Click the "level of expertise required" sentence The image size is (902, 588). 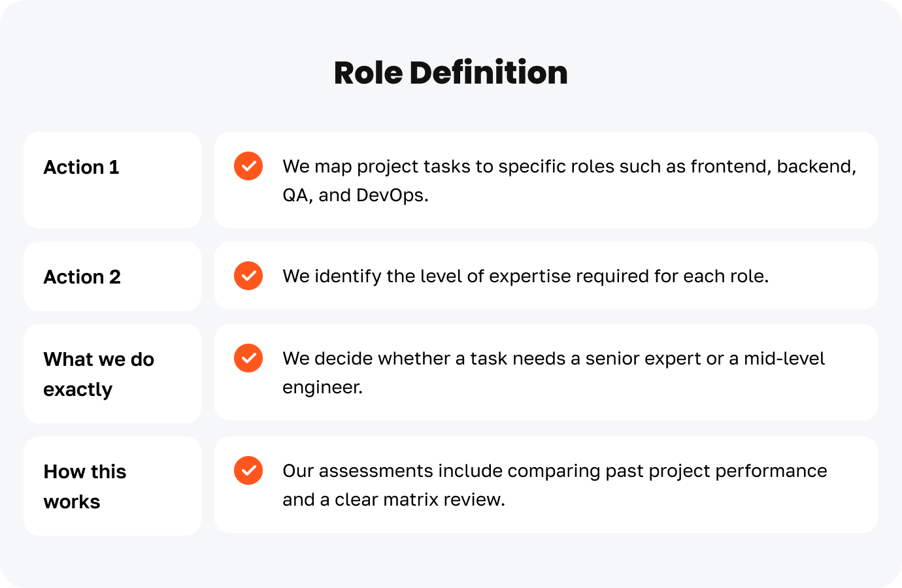tap(526, 276)
